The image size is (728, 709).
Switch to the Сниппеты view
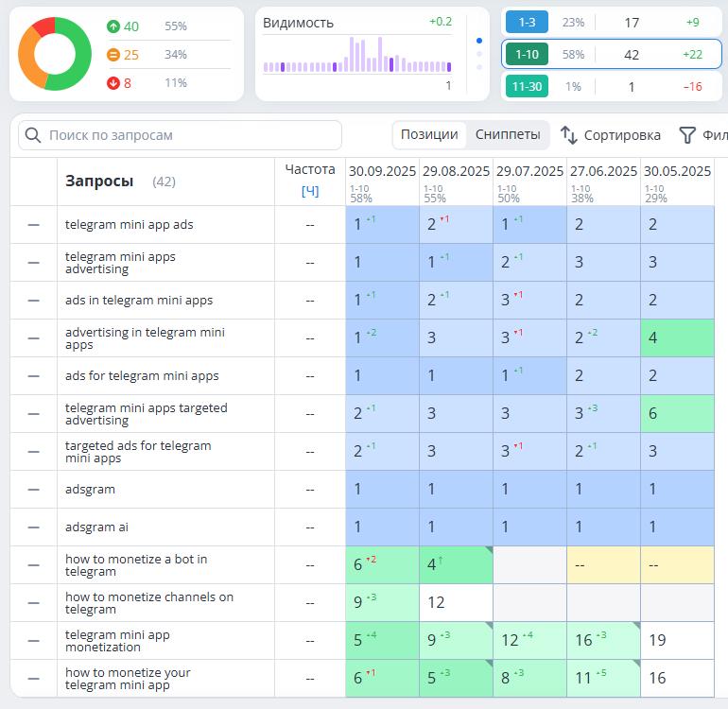click(508, 134)
